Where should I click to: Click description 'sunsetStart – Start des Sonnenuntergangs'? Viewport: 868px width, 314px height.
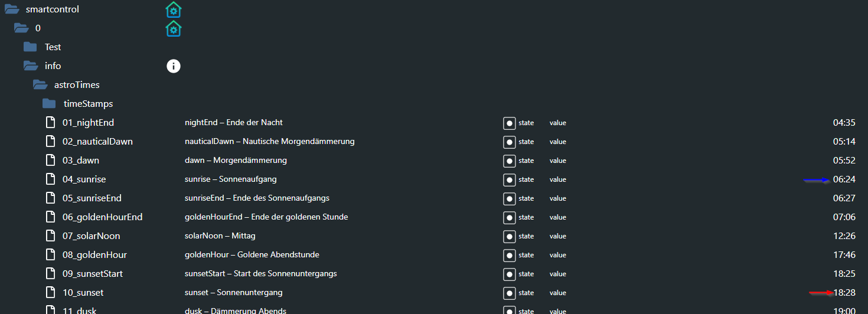pos(261,274)
